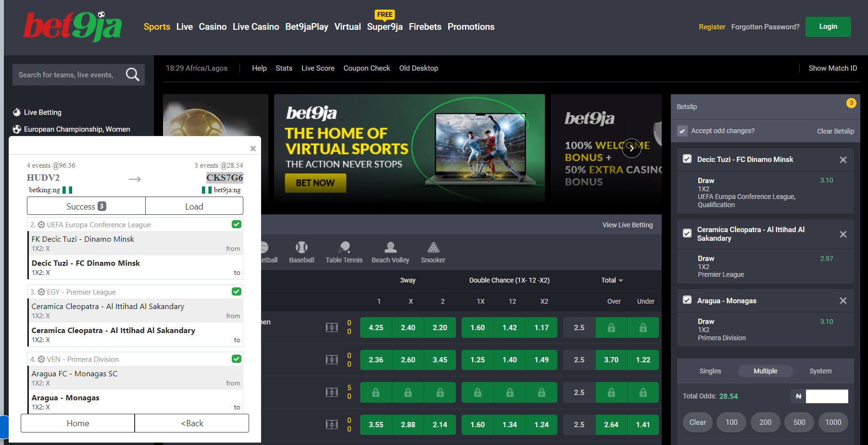The image size is (868, 445).
Task: Choose the Beach Volley sport icon
Action: click(390, 248)
